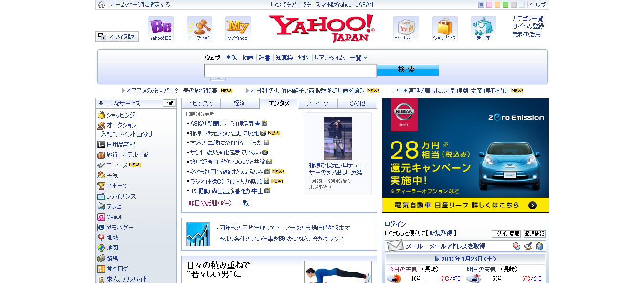The width and height of the screenshot is (644, 283).
Task: Open ショッピング in the services sidebar
Action: coord(120,115)
